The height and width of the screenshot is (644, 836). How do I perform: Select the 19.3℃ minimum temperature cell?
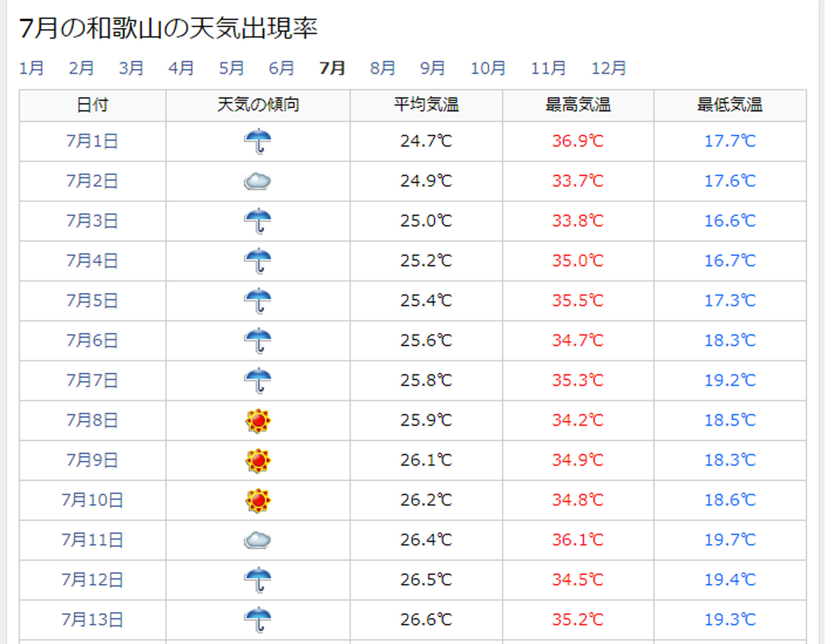730,620
